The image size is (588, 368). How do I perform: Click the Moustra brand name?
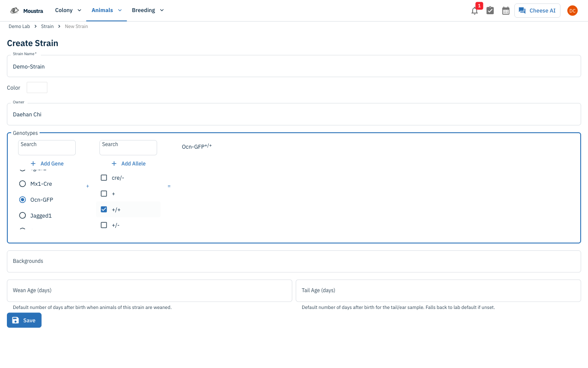point(33,11)
